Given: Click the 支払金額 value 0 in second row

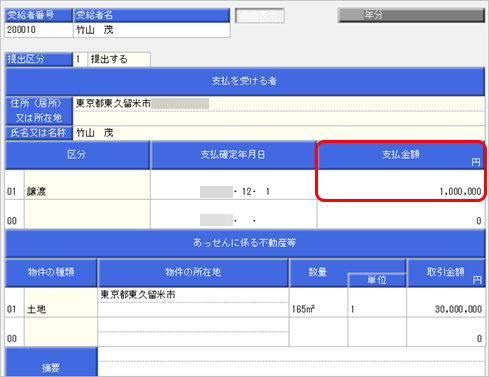Looking at the screenshot, I should point(401,214).
